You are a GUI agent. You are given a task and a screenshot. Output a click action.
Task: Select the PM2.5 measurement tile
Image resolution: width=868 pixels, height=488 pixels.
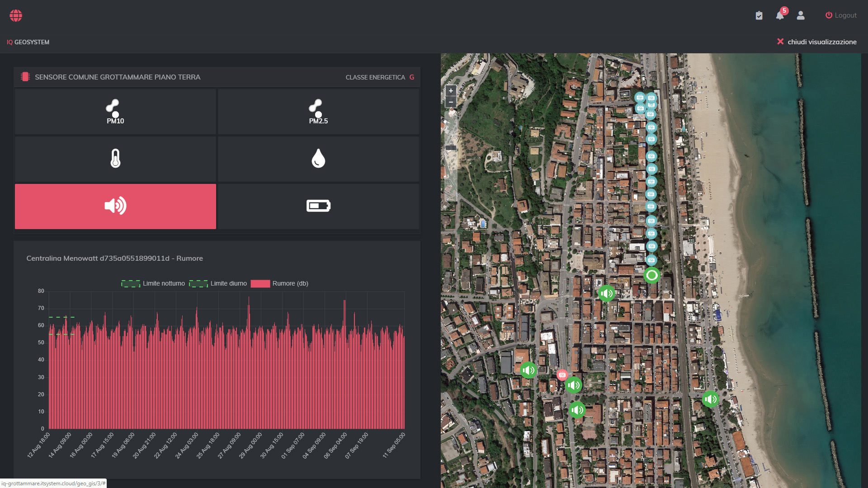(318, 112)
